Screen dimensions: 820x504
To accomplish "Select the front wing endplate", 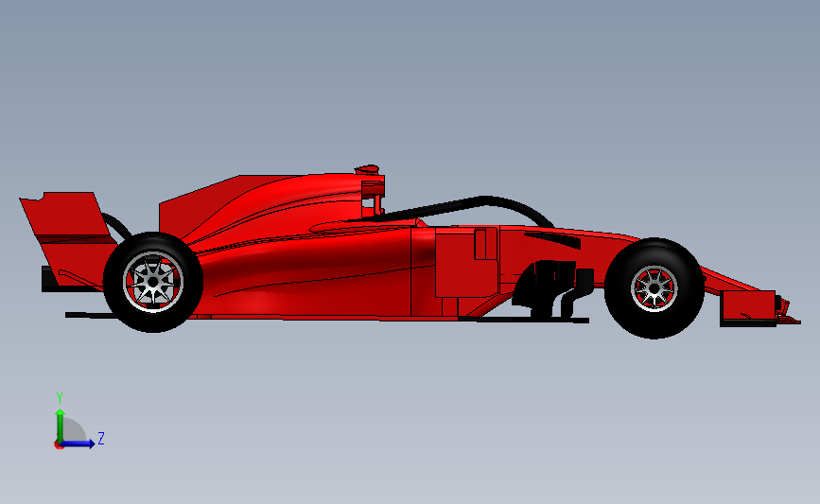I will pos(748,305).
